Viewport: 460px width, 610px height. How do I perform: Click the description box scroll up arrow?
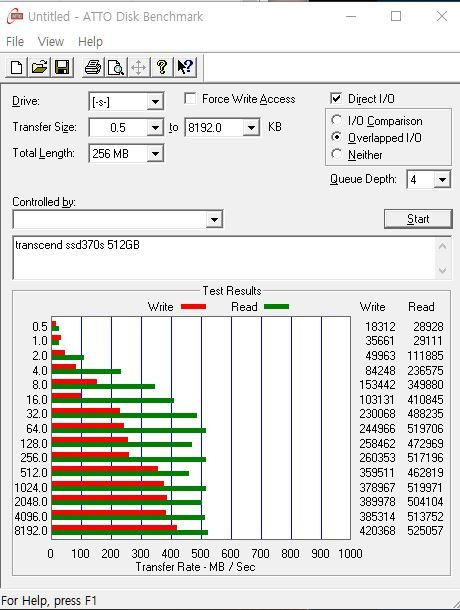pyautogui.click(x=442, y=246)
